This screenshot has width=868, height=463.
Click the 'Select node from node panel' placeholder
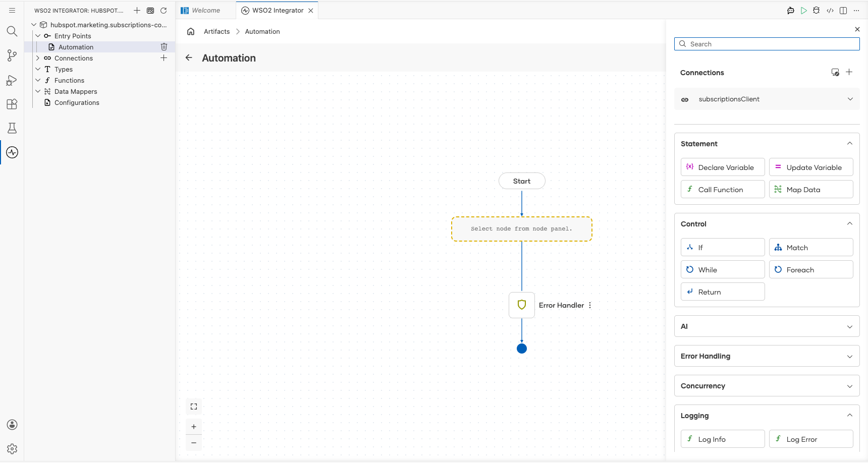point(522,229)
